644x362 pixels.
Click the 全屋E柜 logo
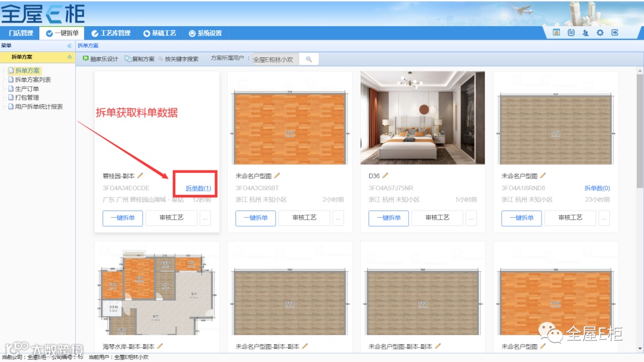tap(43, 14)
